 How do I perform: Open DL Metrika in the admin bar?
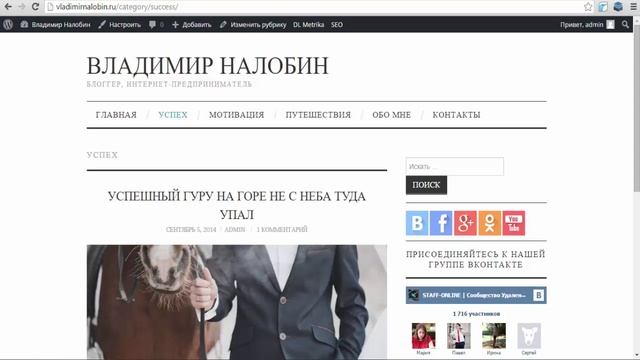pyautogui.click(x=308, y=24)
